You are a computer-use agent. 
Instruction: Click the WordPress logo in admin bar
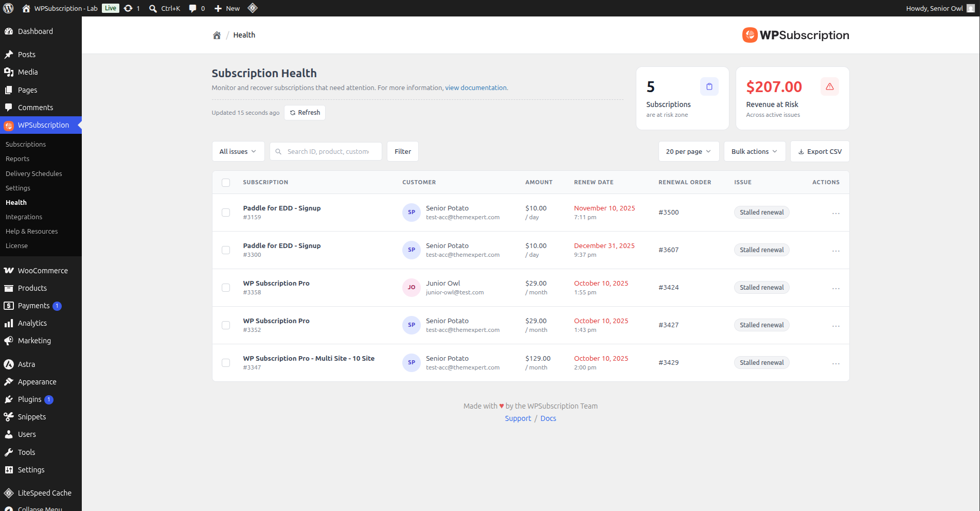coord(8,8)
